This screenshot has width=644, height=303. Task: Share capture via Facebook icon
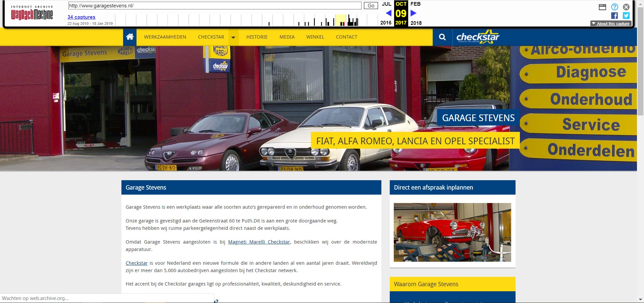[x=614, y=16]
